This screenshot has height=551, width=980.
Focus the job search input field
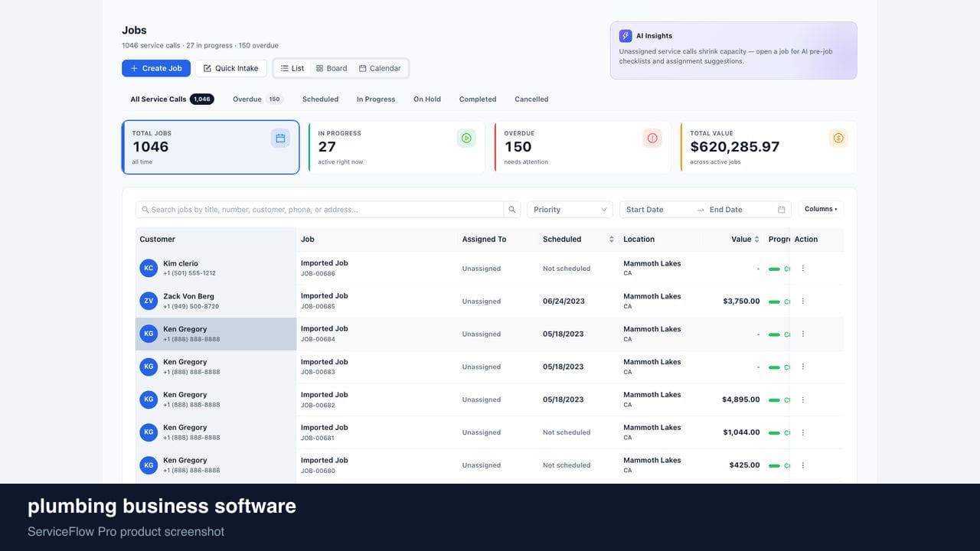point(319,210)
